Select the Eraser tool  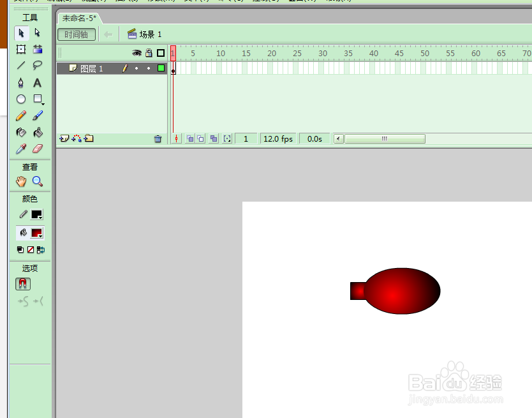click(38, 149)
